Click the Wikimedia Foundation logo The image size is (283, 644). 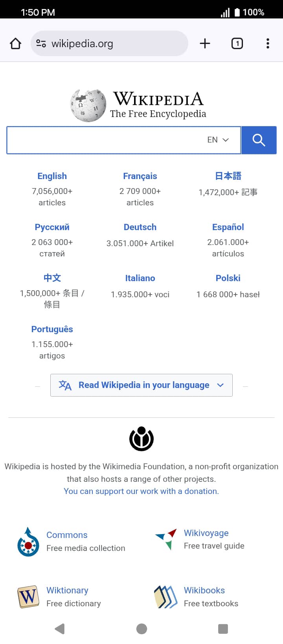(141, 439)
